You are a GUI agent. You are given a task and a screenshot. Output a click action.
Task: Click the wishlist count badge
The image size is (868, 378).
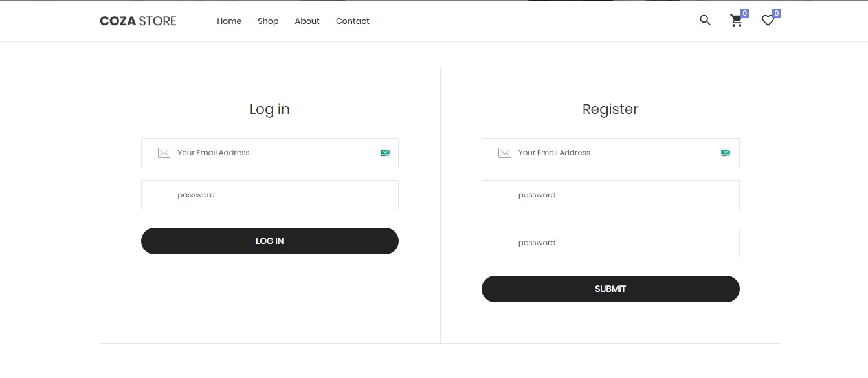pyautogui.click(x=776, y=12)
